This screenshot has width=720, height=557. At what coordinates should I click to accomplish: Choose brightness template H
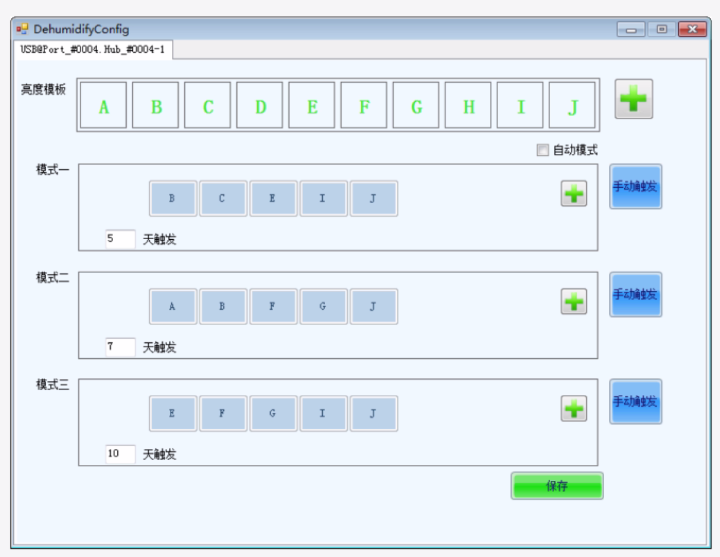pos(468,106)
